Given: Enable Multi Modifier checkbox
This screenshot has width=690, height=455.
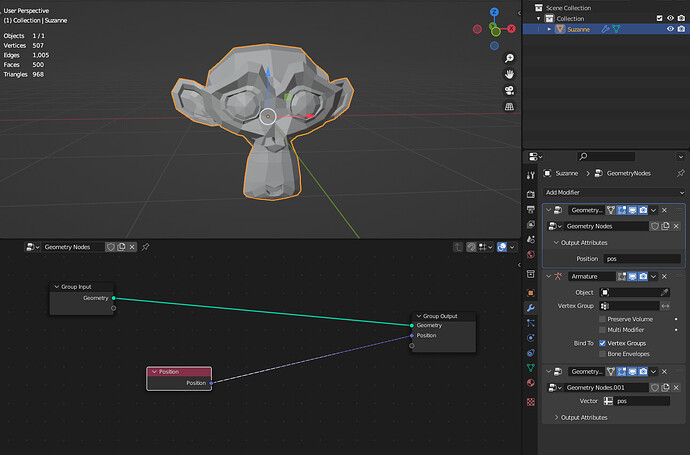Looking at the screenshot, I should pos(602,330).
